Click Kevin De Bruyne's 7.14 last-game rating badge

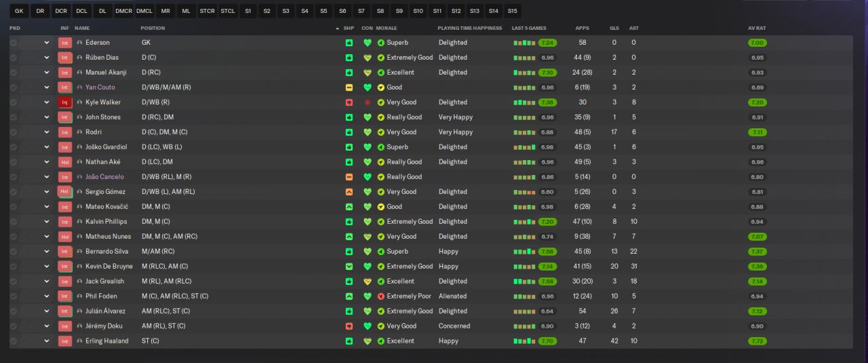pos(548,266)
